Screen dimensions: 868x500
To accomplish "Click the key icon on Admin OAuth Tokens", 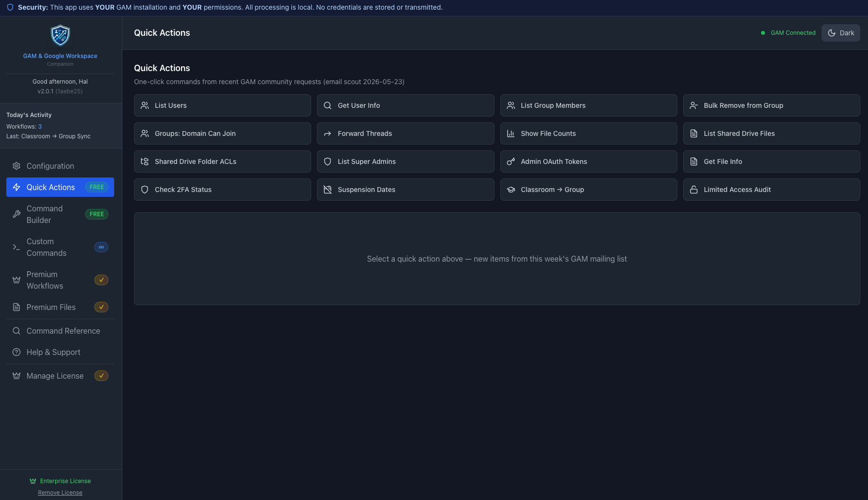I will pos(511,162).
